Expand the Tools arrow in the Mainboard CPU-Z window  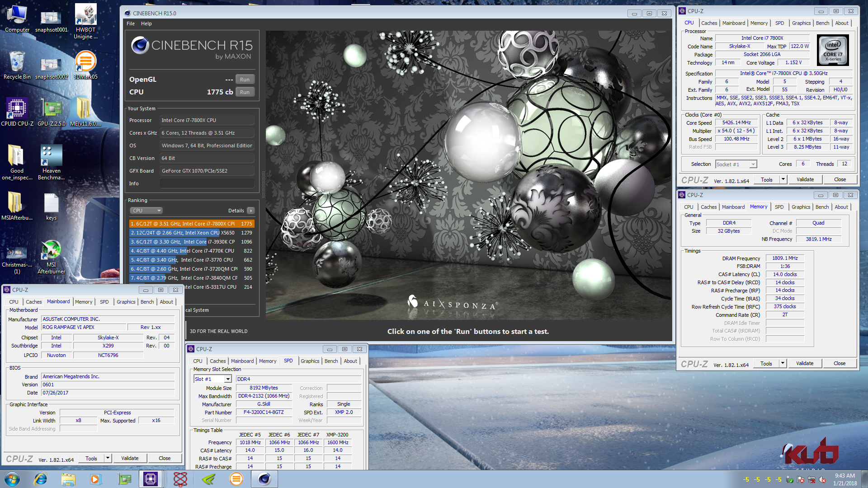108,459
